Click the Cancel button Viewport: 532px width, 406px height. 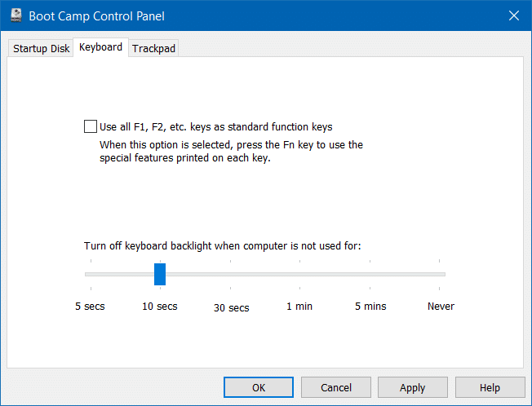(x=336, y=387)
